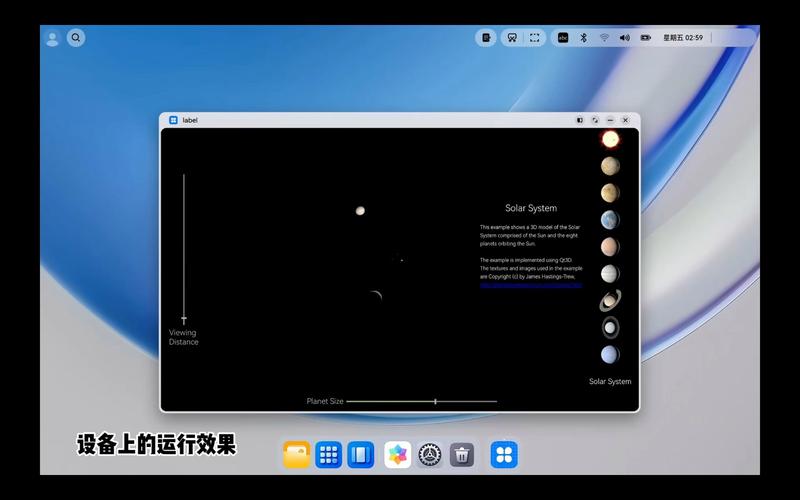Open the Bluetooth status icon

click(584, 38)
